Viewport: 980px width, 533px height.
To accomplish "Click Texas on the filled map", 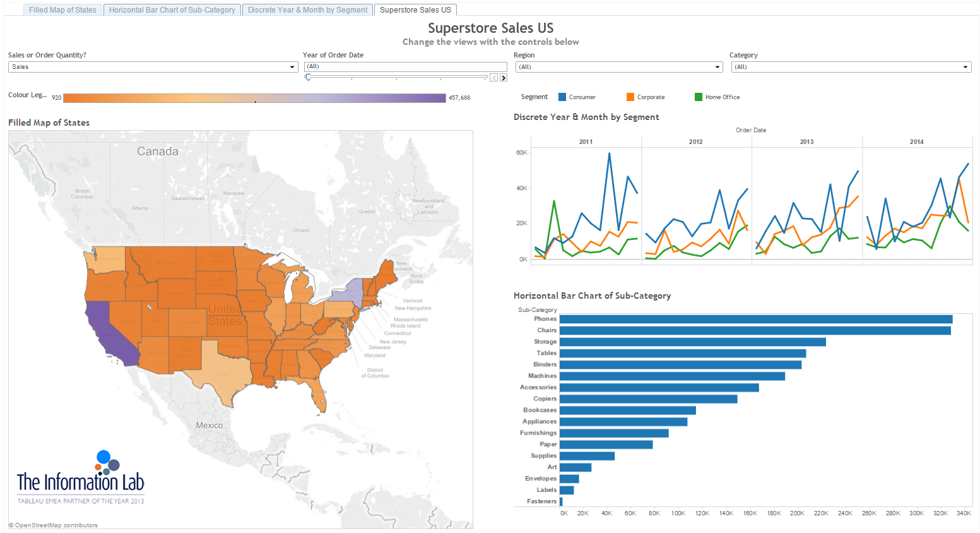I will [x=224, y=366].
